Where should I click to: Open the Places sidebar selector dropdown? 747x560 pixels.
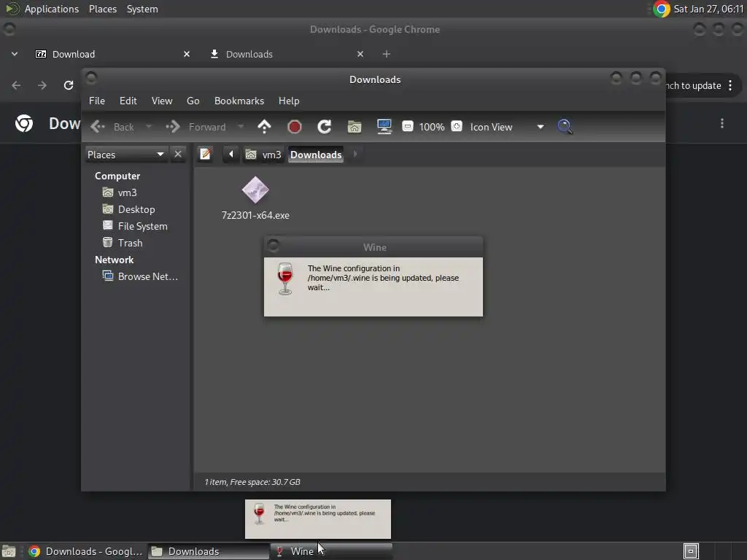coord(126,155)
